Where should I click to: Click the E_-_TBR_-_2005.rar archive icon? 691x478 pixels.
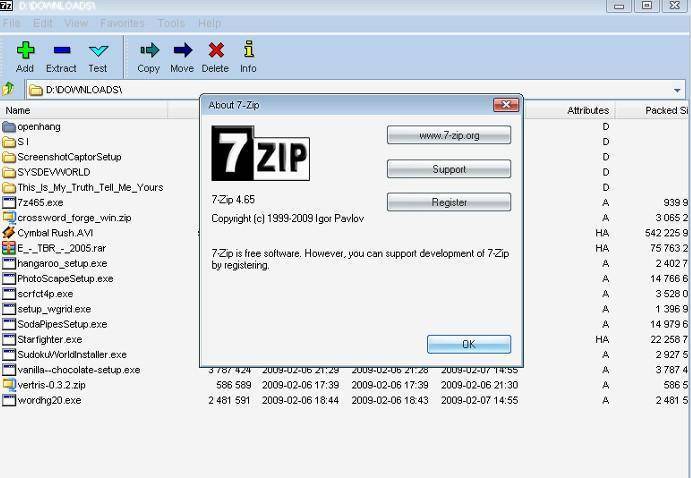pyautogui.click(x=9, y=248)
